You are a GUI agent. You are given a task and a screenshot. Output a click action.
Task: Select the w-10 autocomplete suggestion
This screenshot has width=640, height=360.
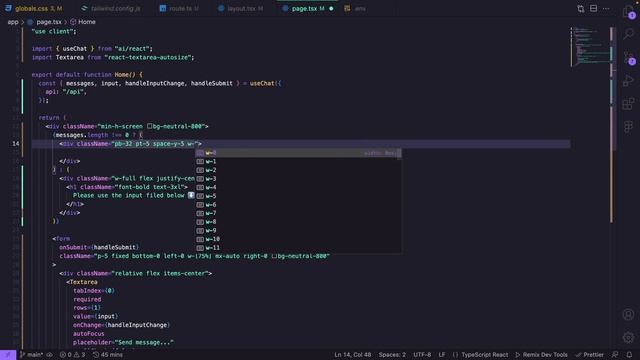pyautogui.click(x=298, y=239)
